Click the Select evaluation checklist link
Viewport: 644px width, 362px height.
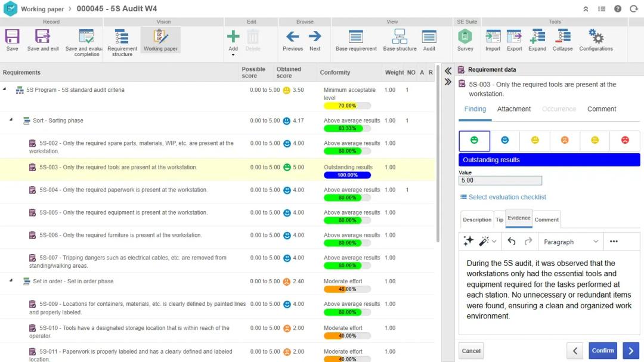(x=507, y=197)
